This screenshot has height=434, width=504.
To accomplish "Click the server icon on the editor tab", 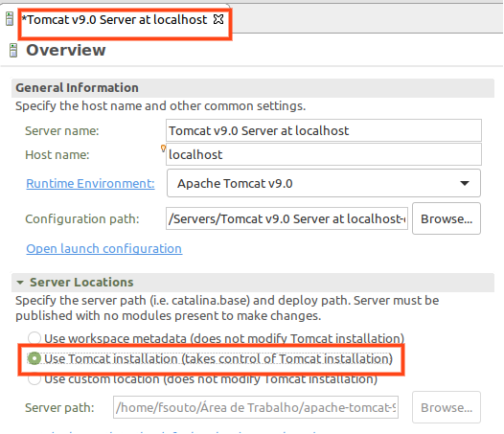I will point(10,18).
